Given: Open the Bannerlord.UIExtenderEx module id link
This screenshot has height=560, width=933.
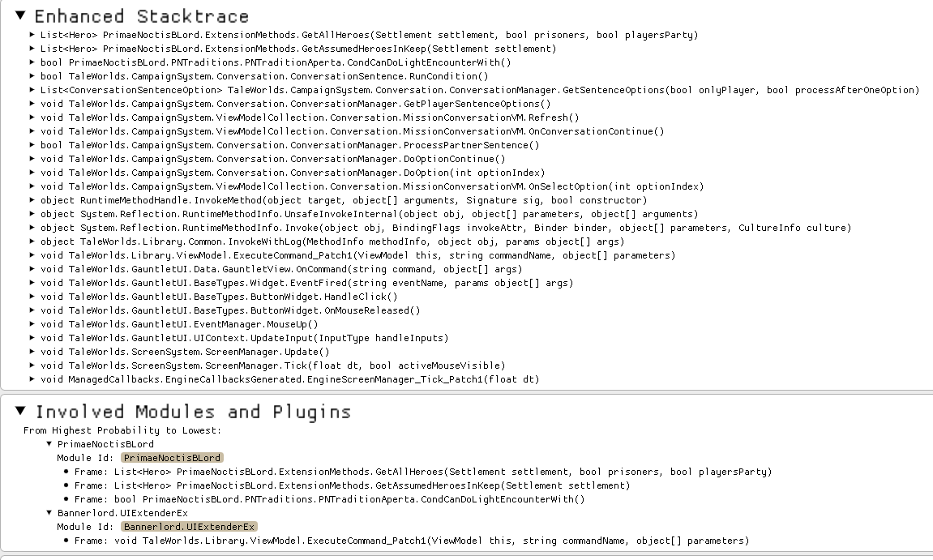Looking at the screenshot, I should tap(189, 527).
